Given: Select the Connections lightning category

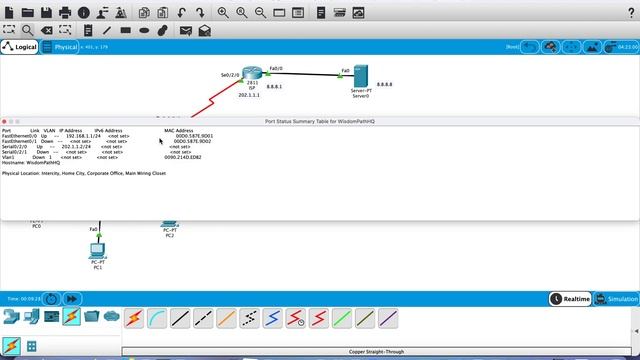Looking at the screenshot, I should tap(71, 316).
